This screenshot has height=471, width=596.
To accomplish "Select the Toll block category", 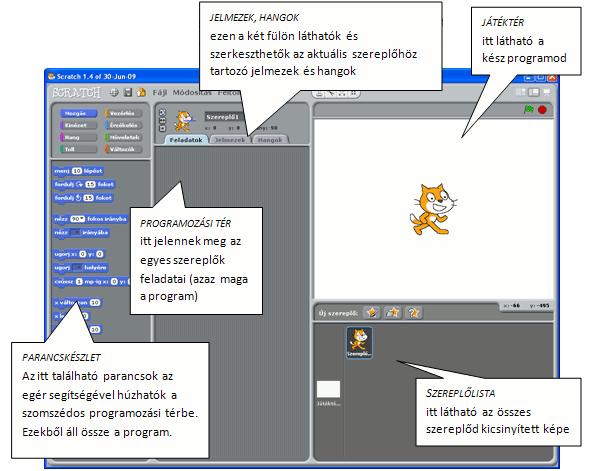I will tap(78, 149).
